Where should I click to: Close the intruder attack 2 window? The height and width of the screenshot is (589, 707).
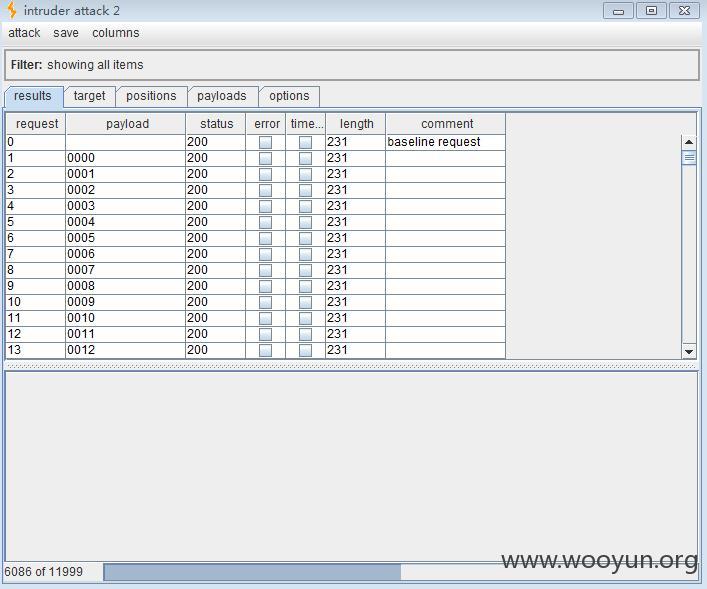tap(684, 11)
